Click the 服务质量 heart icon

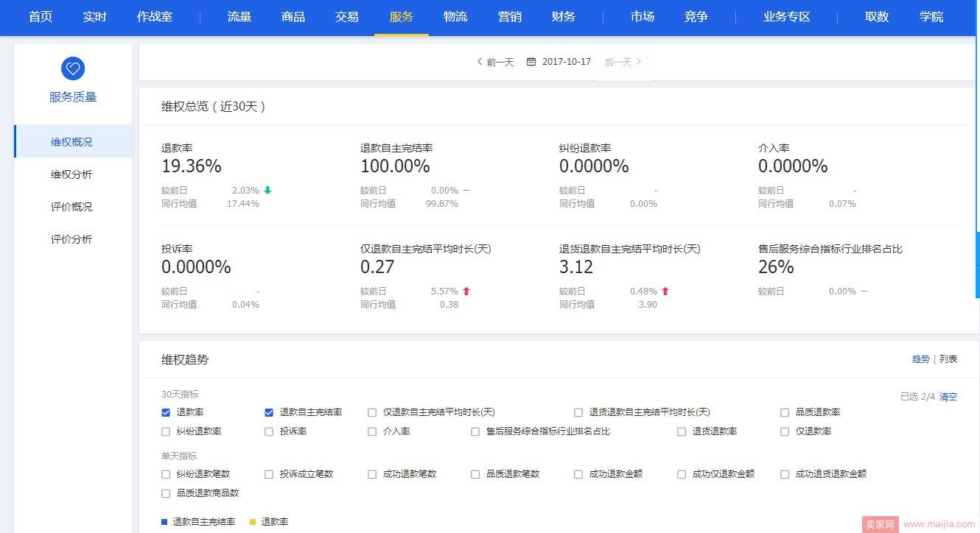[73, 68]
